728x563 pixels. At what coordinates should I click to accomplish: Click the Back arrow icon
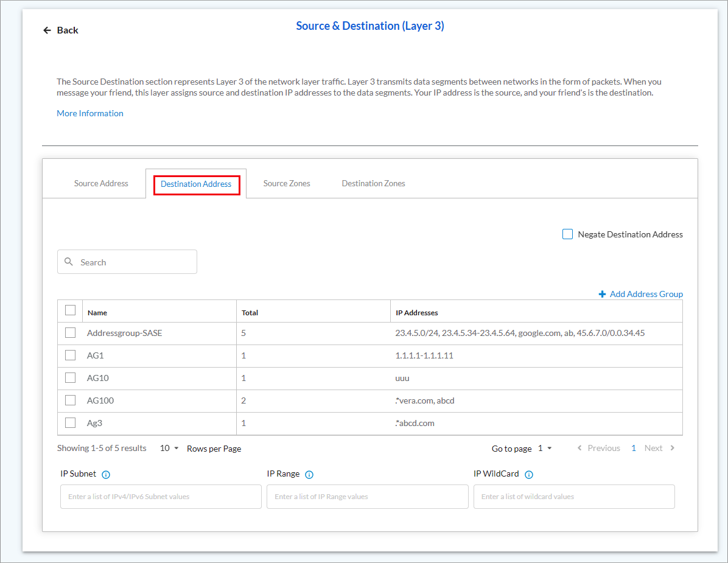click(x=47, y=30)
